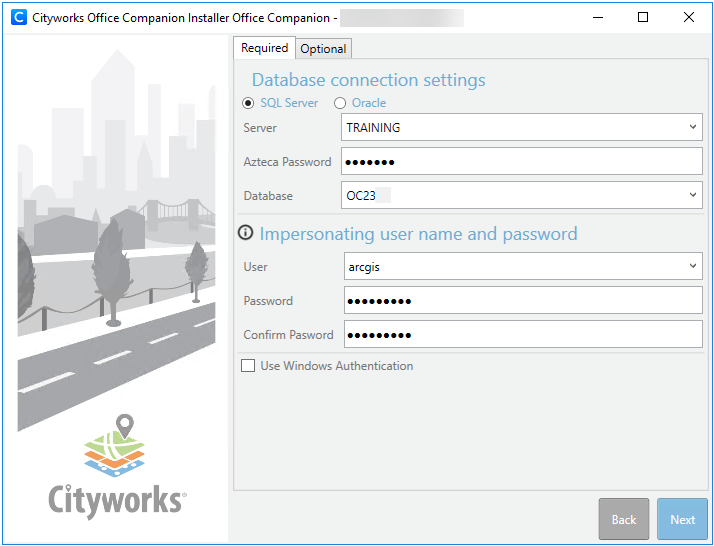Viewport: 714px width, 546px height.
Task: Click the Azteca Password field
Action: [x=522, y=161]
